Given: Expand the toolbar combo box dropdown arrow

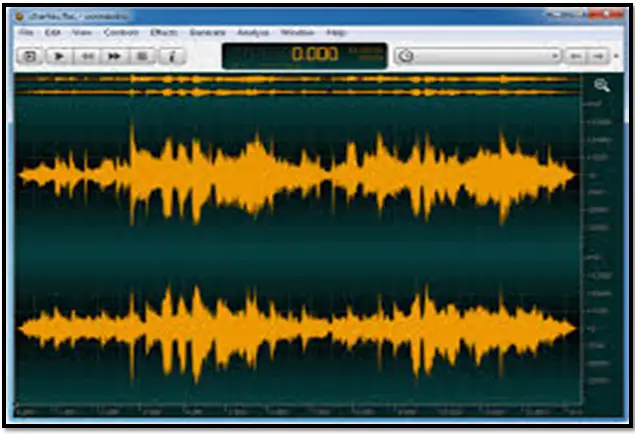Looking at the screenshot, I should pos(556,56).
